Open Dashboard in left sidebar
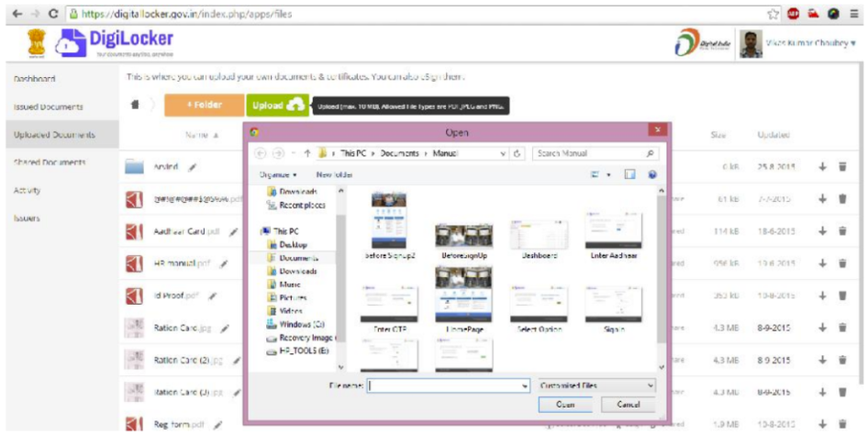The height and width of the screenshot is (435, 868). (34, 79)
